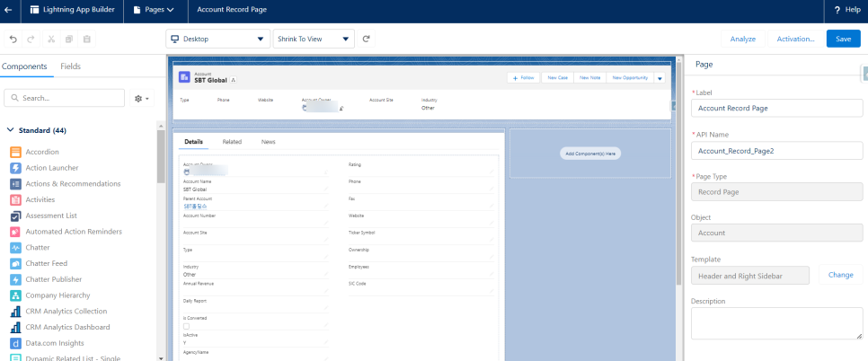868x361 pixels.
Task: Click the Follow button in preview
Action: tap(524, 78)
